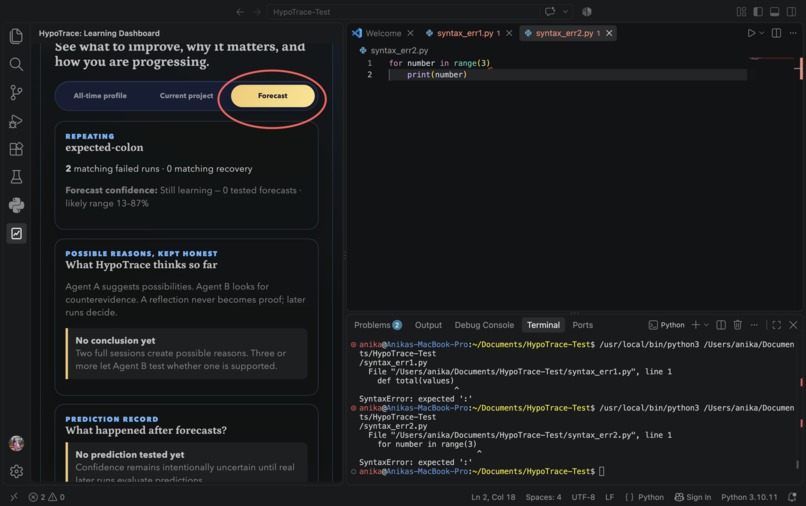Open editor more actions ellipsis
806x506 pixels.
793,33
